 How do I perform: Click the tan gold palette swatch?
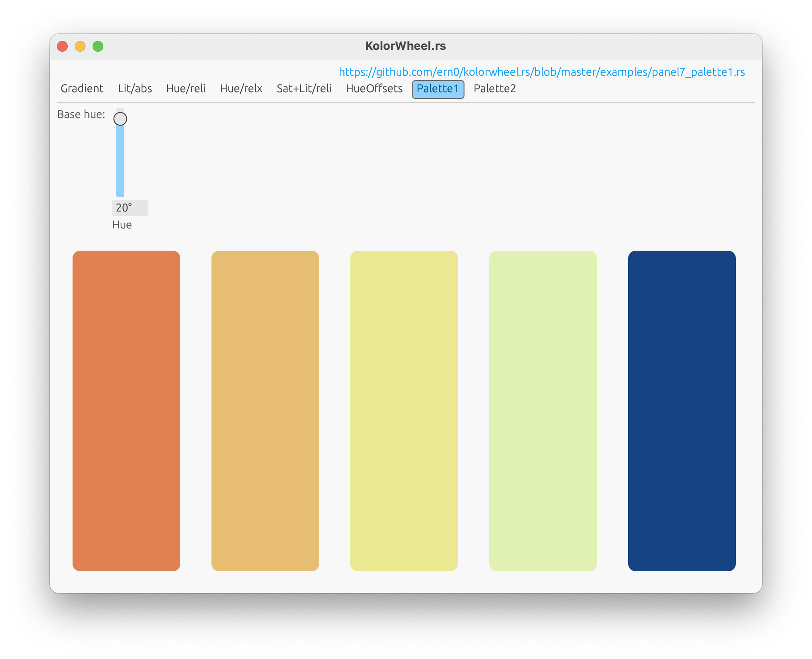(x=265, y=411)
